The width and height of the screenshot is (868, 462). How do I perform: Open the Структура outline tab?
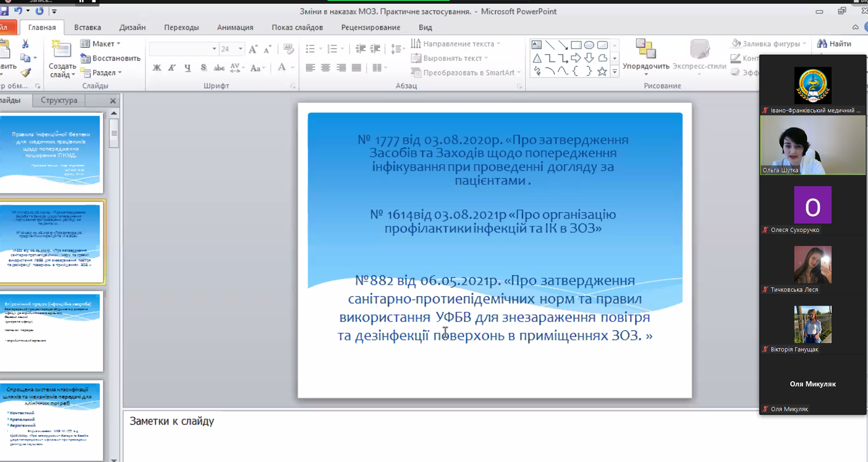coord(59,100)
